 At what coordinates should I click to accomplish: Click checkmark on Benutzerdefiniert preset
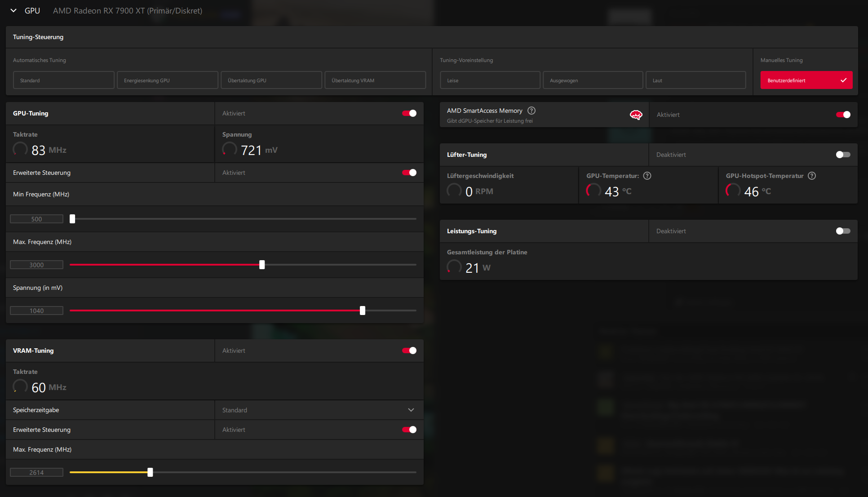tap(843, 80)
